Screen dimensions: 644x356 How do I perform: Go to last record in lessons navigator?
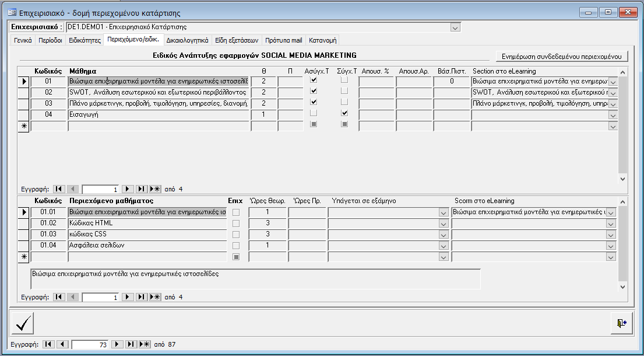[x=141, y=189]
